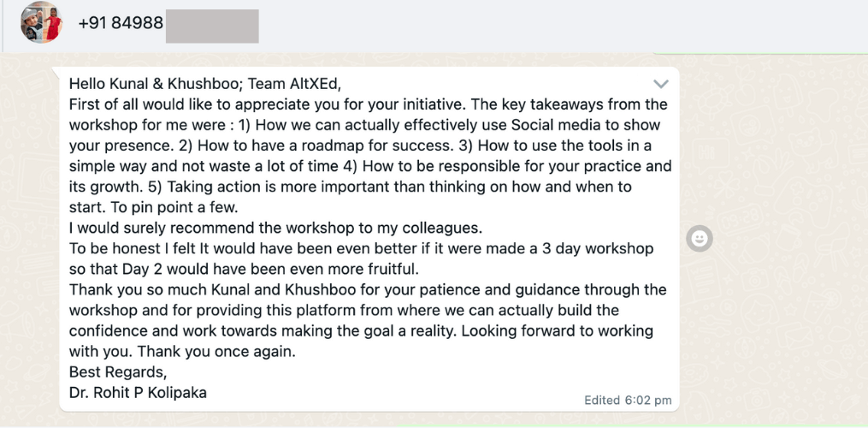Click the +91 84988 phone number

pyautogui.click(x=121, y=24)
